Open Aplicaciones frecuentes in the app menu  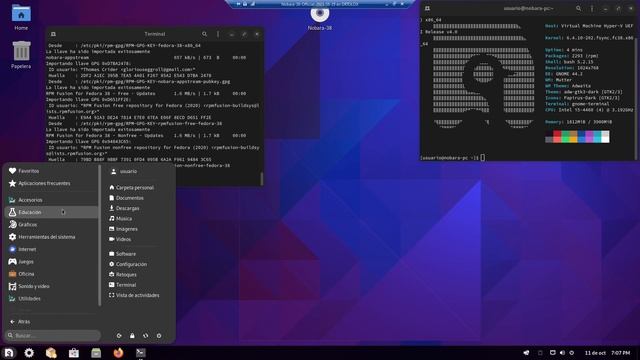click(x=51, y=183)
